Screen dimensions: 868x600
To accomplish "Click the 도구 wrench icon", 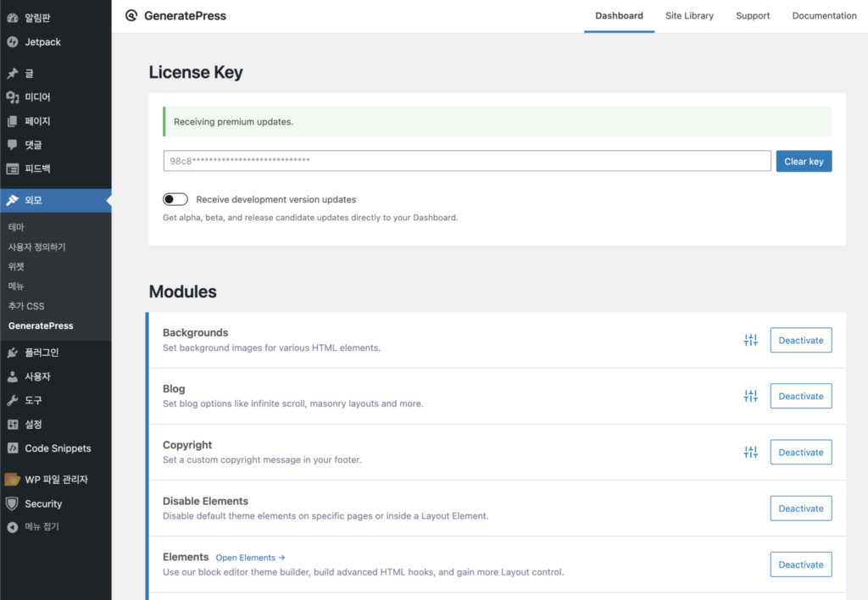I will (x=13, y=400).
